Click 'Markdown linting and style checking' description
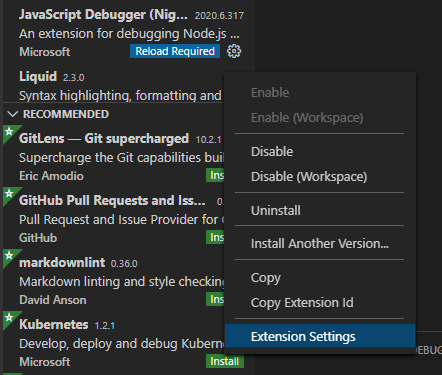Viewport: 442px width, 375px height. click(x=122, y=282)
